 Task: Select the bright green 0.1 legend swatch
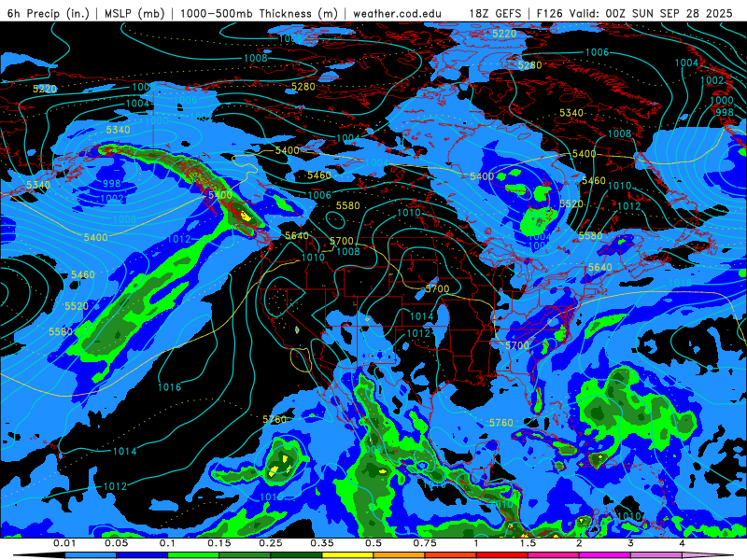pos(193,555)
